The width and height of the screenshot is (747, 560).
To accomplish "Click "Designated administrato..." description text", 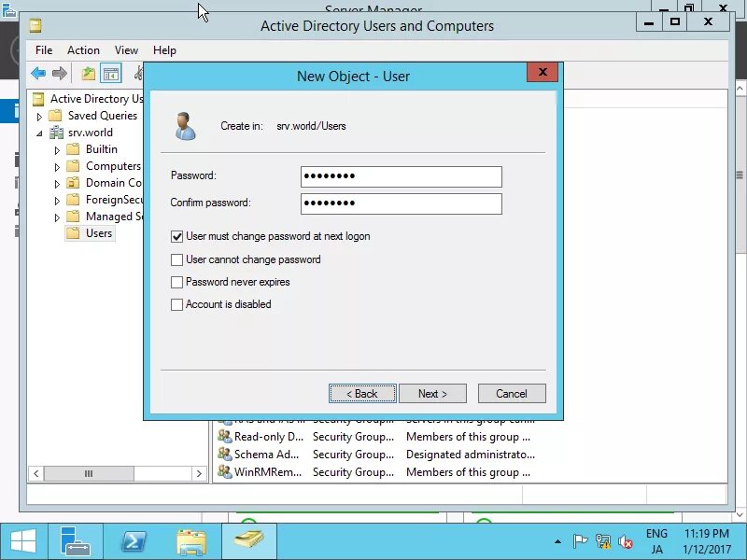I will 471,455.
